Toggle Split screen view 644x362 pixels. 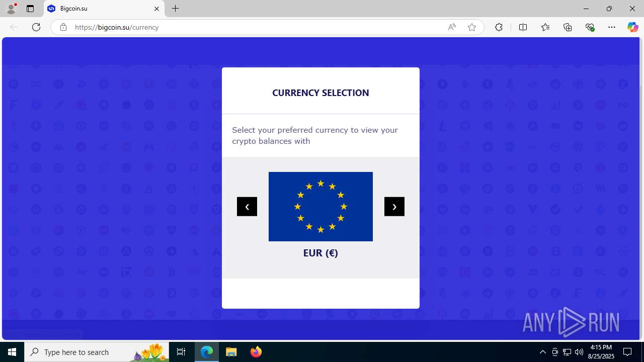[523, 27]
